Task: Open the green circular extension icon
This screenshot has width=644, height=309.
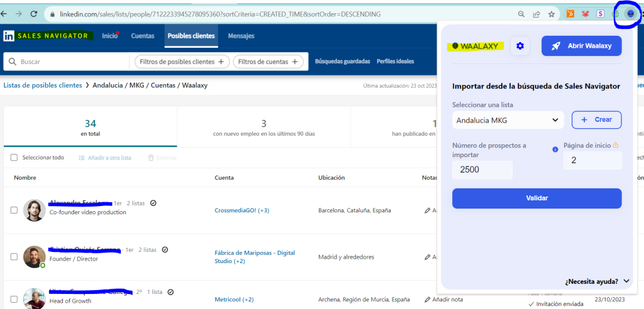Action: click(x=616, y=14)
